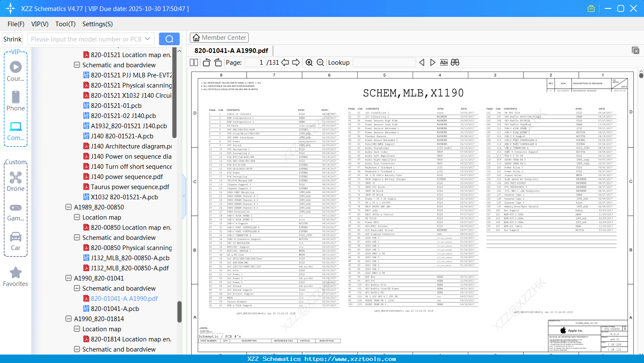Zoom in on the schematic page
The height and width of the screenshot is (363, 644).
point(309,62)
